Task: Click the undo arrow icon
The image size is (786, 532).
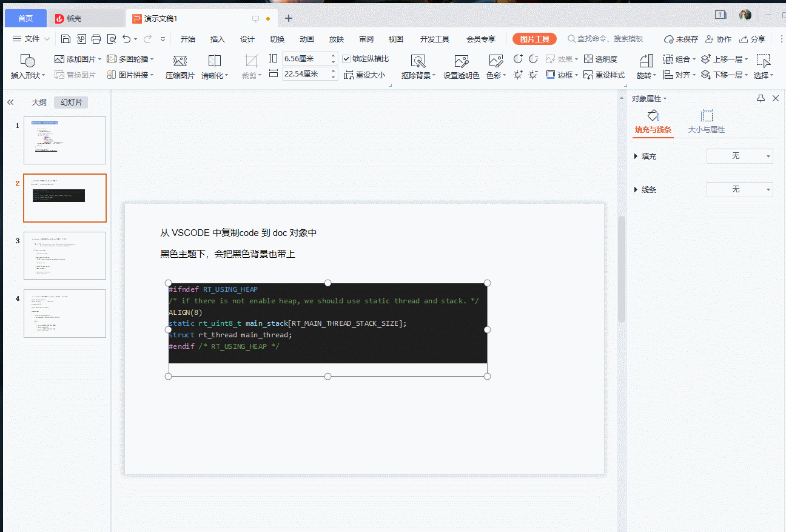Action: coord(126,39)
